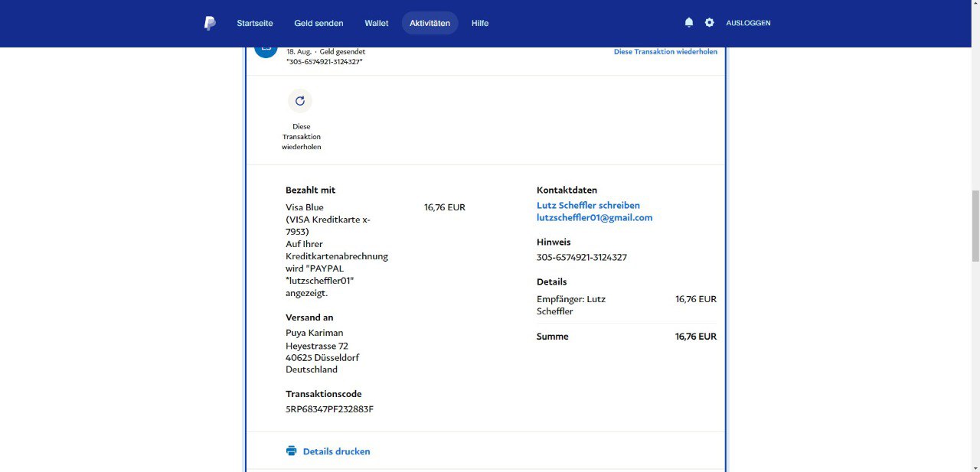Click the circular repeat-transaction arrow icon
This screenshot has height=472, width=980.
[x=300, y=101]
